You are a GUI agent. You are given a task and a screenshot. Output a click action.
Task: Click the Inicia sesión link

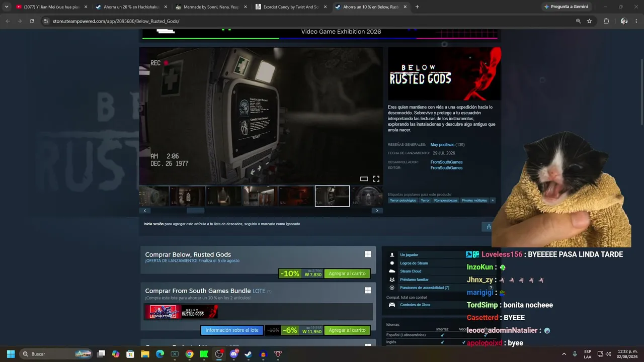click(153, 224)
